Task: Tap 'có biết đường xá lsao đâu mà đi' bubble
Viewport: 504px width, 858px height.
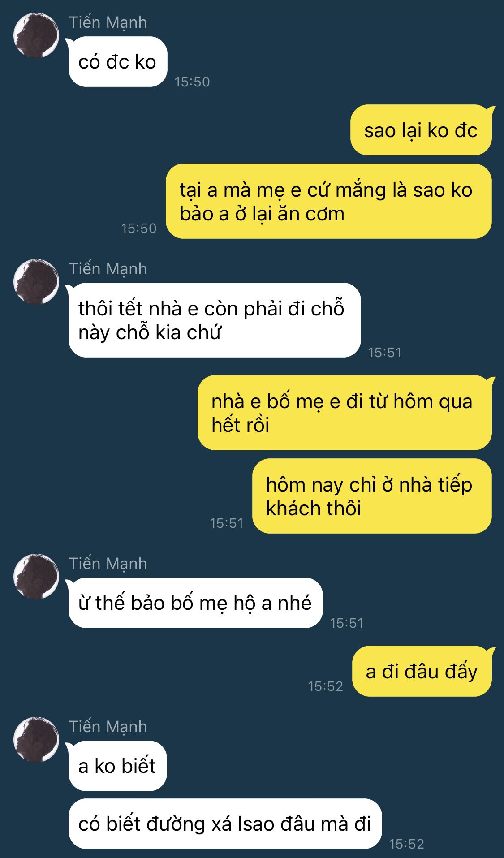Action: pos(225,824)
